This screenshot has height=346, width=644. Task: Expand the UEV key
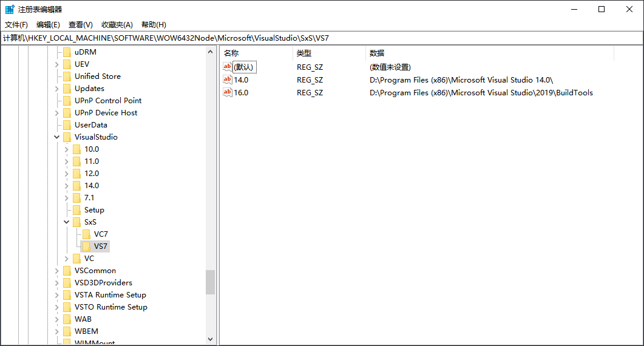[x=57, y=64]
